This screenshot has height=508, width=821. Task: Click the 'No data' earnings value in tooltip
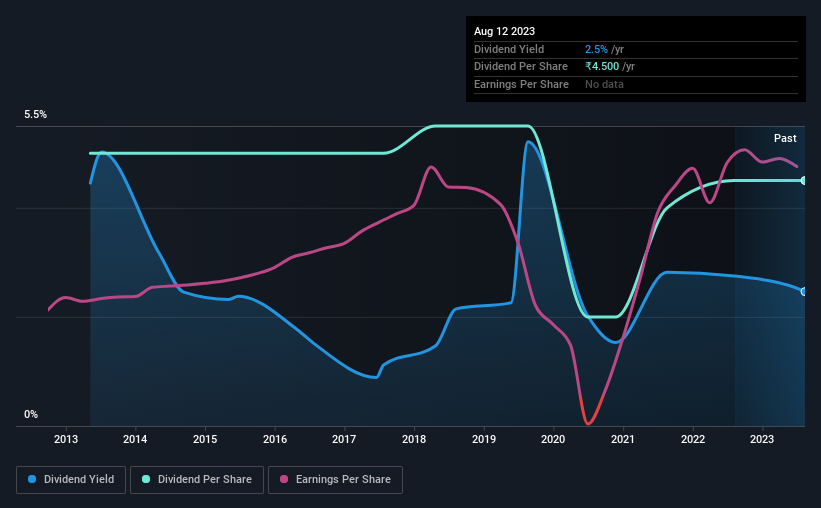604,85
